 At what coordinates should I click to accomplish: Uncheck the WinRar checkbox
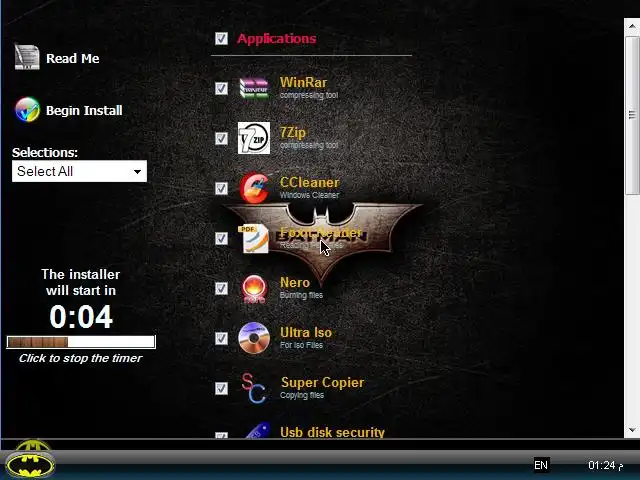pyautogui.click(x=221, y=88)
